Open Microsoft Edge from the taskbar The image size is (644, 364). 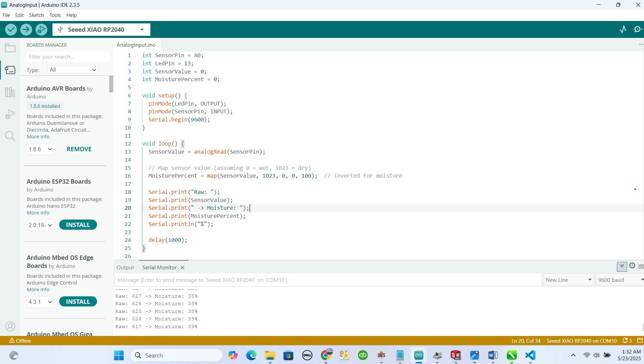click(x=251, y=355)
